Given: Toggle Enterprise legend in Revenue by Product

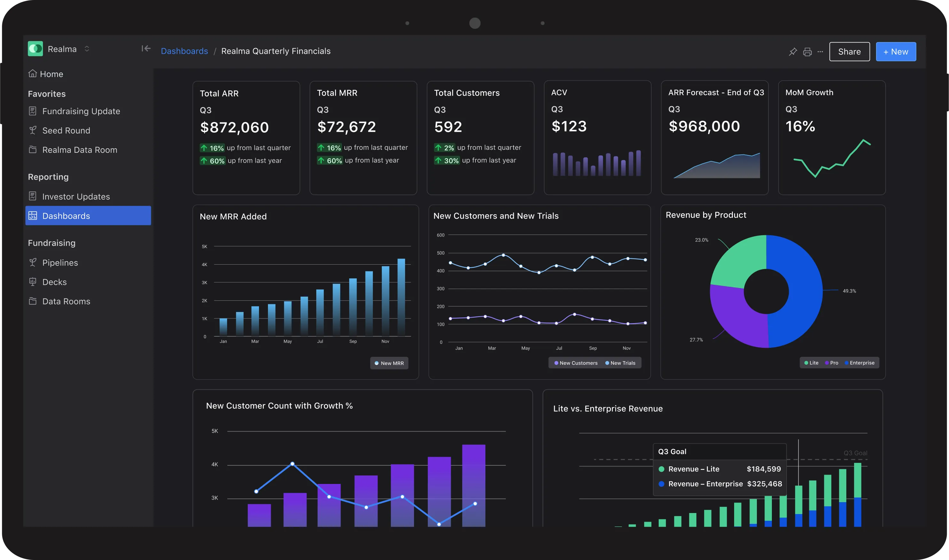Looking at the screenshot, I should point(859,363).
